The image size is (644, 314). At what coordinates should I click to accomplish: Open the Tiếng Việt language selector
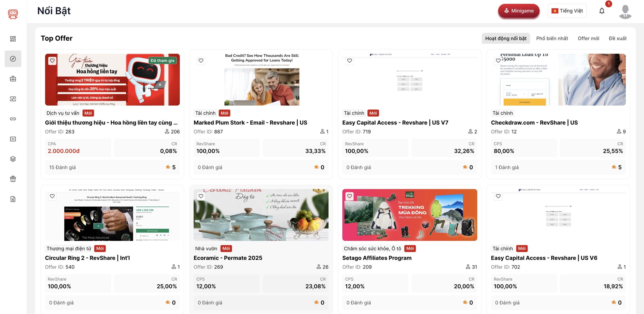(x=567, y=11)
